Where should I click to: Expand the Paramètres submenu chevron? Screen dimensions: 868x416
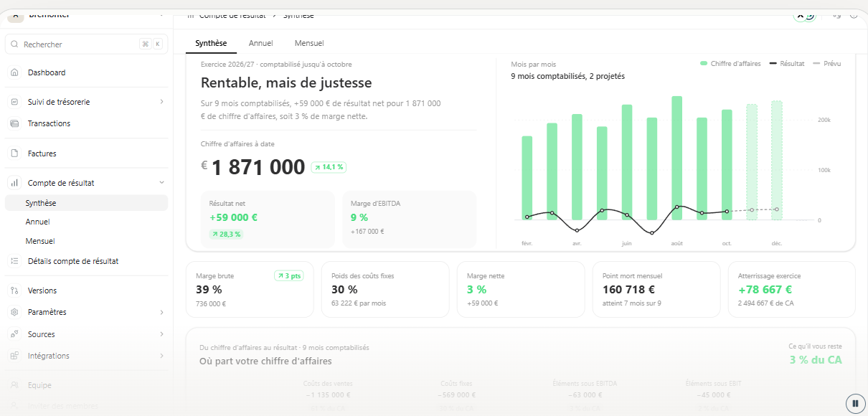(161, 312)
